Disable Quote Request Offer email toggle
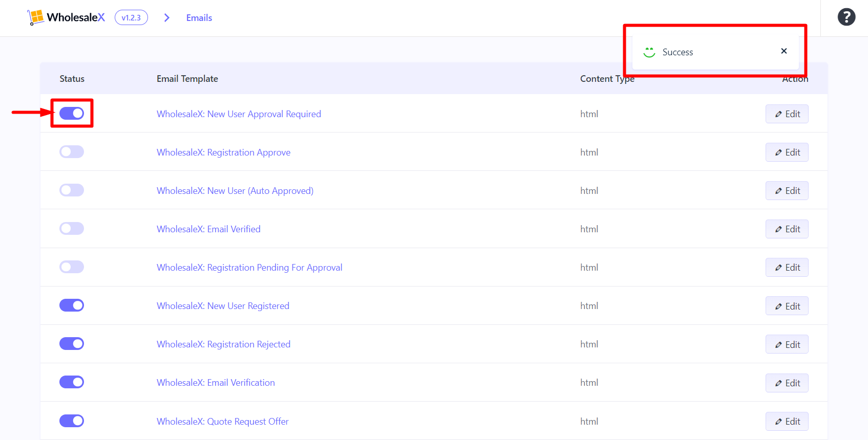 click(72, 421)
